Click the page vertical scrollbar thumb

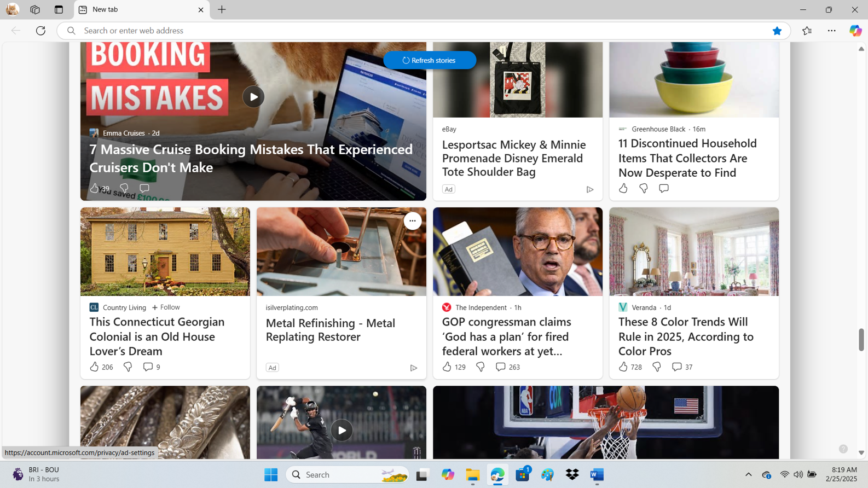pos(861,340)
